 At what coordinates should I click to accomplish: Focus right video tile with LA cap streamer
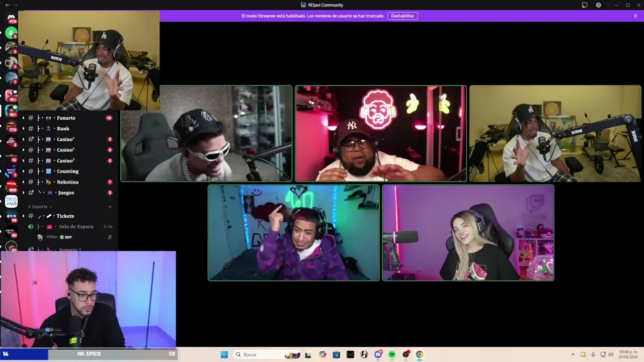555,133
